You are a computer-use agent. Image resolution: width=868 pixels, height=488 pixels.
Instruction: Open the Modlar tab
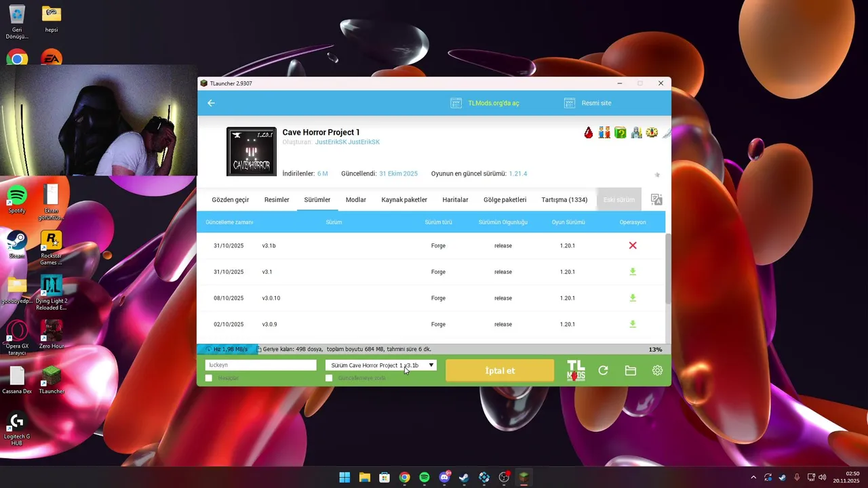pyautogui.click(x=356, y=200)
